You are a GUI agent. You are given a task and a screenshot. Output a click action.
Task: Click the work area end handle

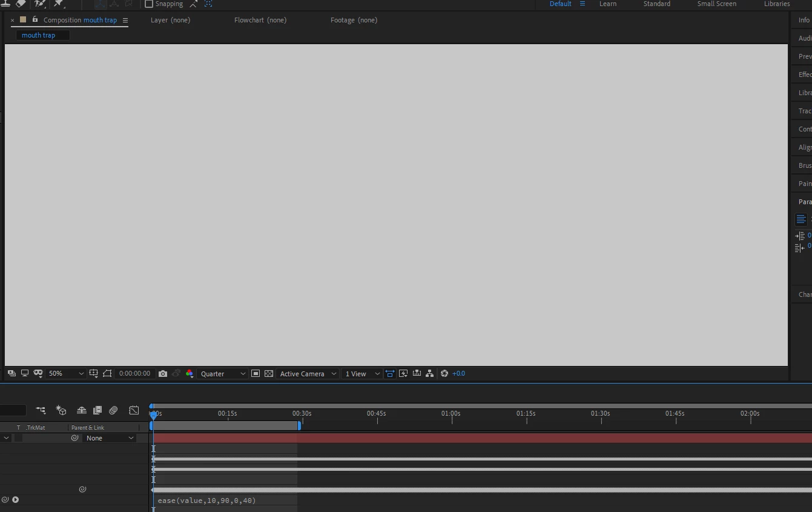click(299, 426)
